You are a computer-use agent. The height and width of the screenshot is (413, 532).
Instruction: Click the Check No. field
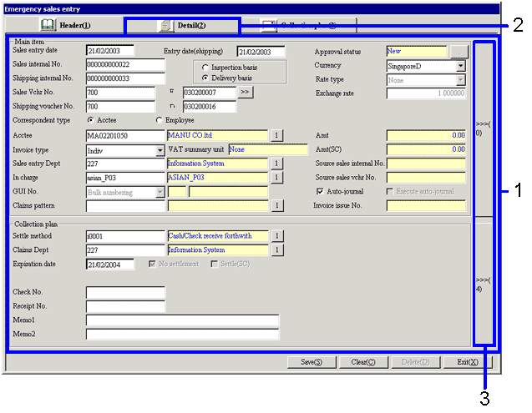tap(125, 292)
